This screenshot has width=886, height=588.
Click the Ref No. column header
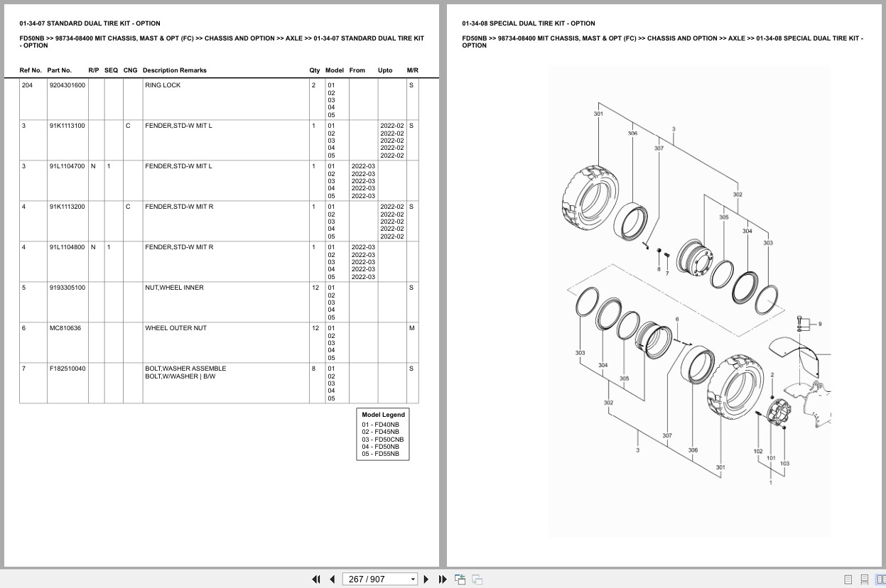click(31, 70)
